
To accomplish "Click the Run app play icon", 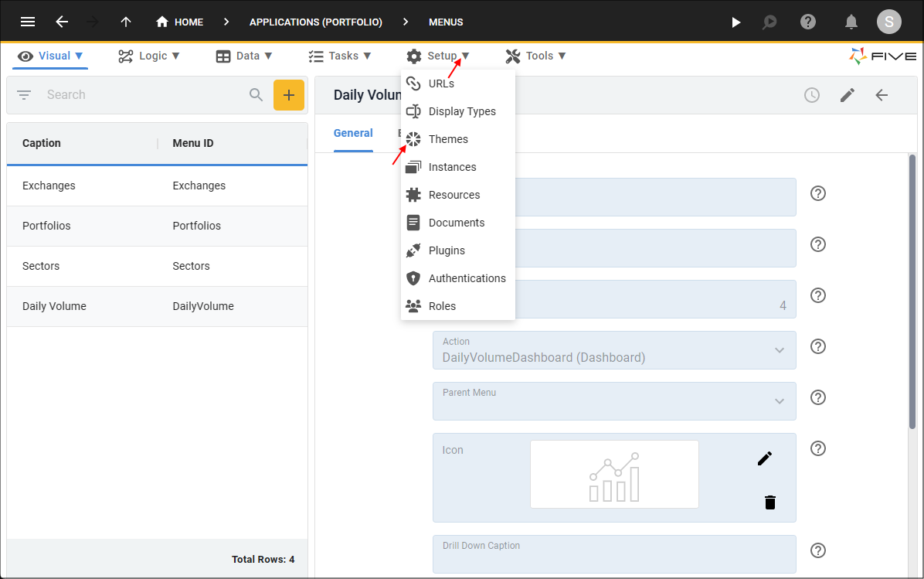I will tap(735, 22).
